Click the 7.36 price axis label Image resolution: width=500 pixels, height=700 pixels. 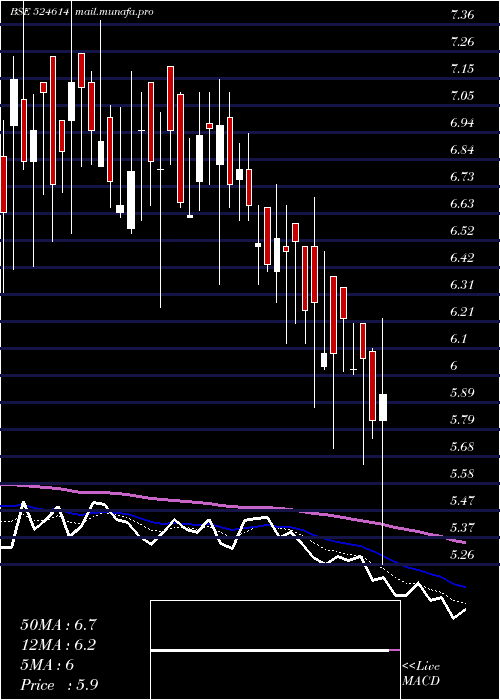pyautogui.click(x=462, y=15)
